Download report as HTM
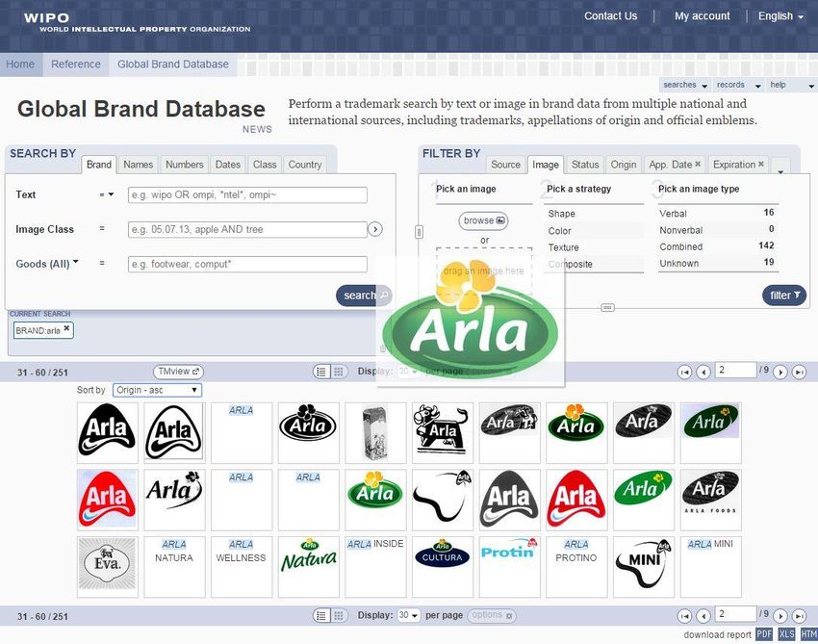 (808, 634)
